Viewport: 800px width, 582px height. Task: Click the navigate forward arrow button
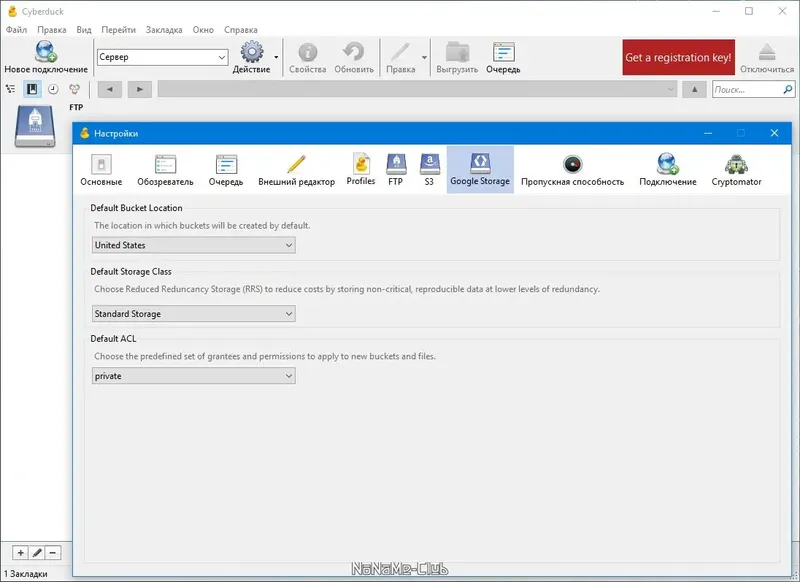coord(139,89)
